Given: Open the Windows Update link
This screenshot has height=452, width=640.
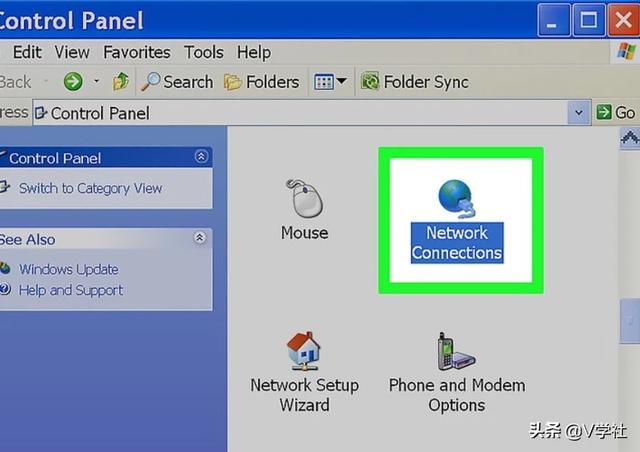Looking at the screenshot, I should 69,269.
